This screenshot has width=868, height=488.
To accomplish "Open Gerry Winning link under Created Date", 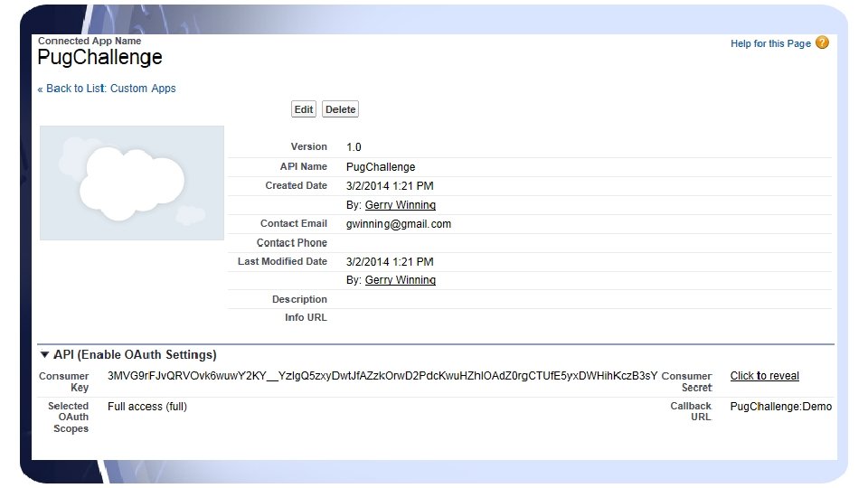I will (x=401, y=205).
